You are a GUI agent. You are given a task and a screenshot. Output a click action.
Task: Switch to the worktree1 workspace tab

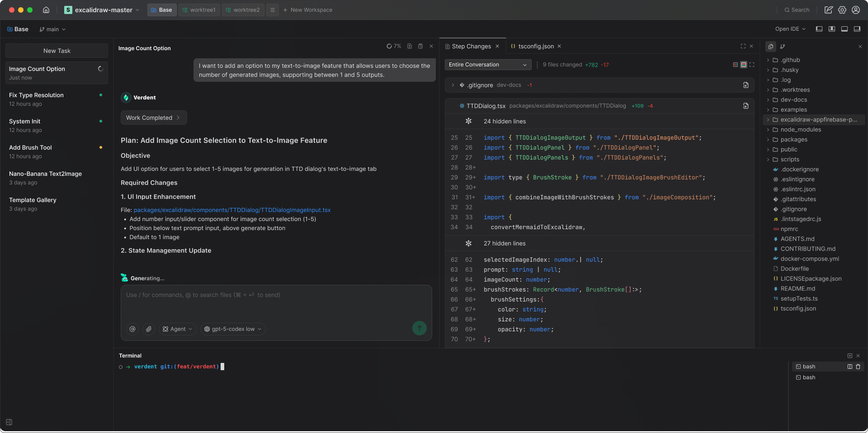(199, 10)
